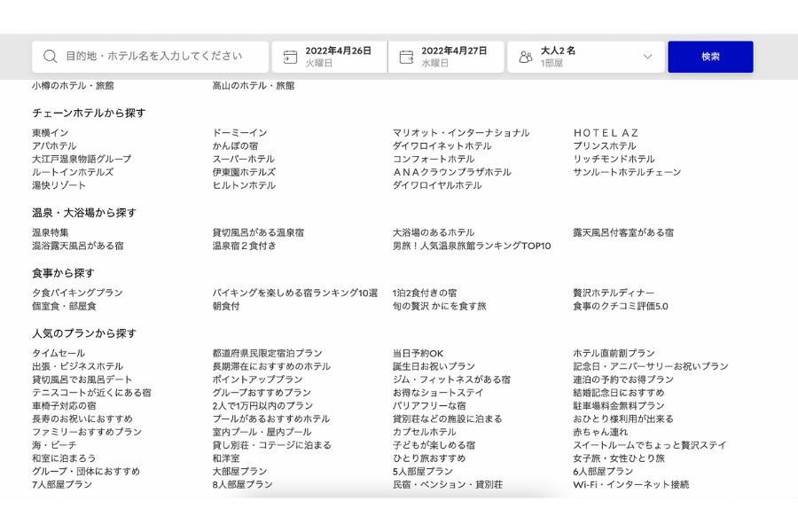Select 食事のクチコミ評価5.0 link

(x=621, y=306)
